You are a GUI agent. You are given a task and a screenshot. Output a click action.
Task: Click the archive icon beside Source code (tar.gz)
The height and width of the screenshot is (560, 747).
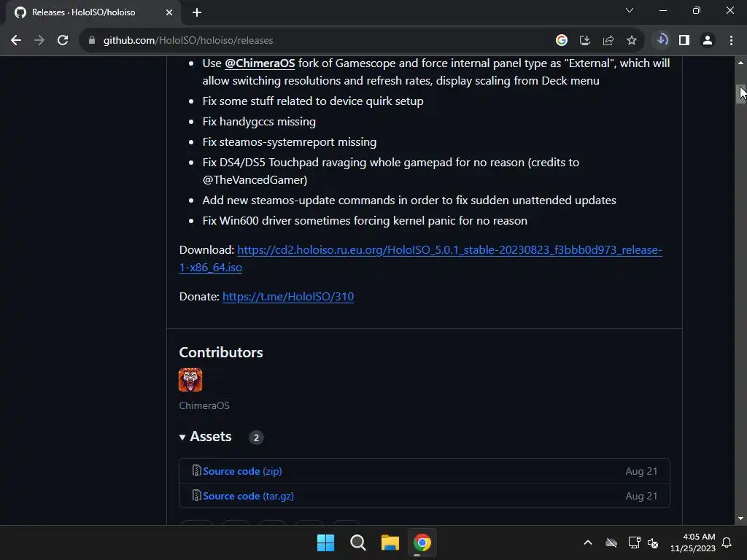point(196,495)
